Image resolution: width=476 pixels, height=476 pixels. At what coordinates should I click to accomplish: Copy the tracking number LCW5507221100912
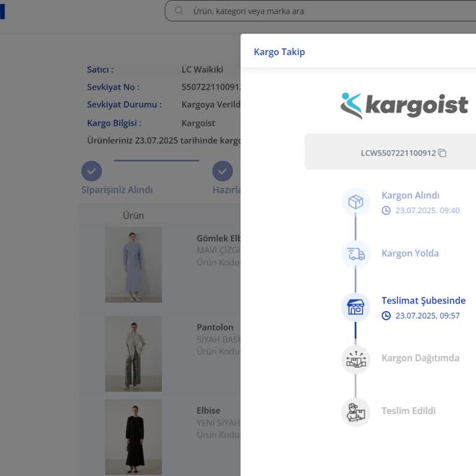tap(443, 153)
